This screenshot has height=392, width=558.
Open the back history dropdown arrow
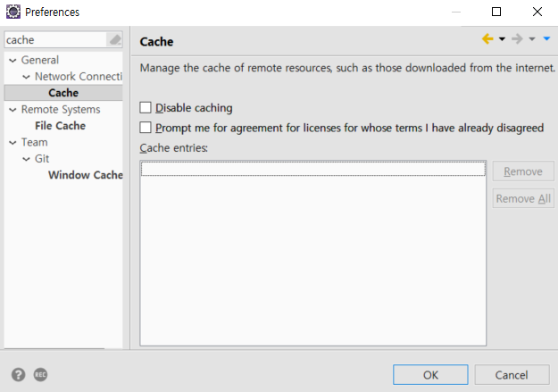502,38
